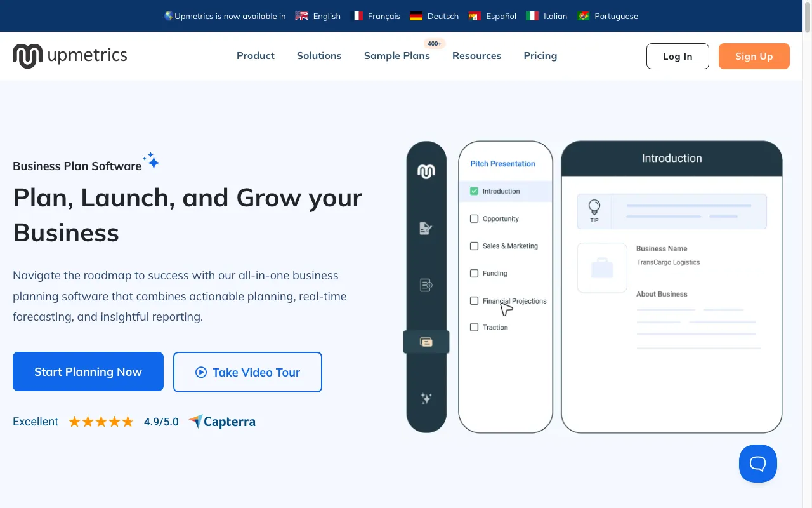This screenshot has width=812, height=508.
Task: Open the Solutions menu
Action: pos(319,56)
